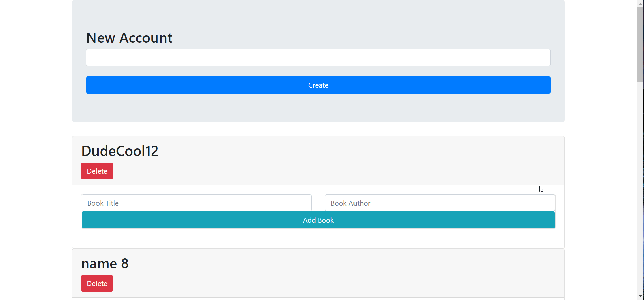
Task: Focus the Book Title field
Action: click(197, 203)
